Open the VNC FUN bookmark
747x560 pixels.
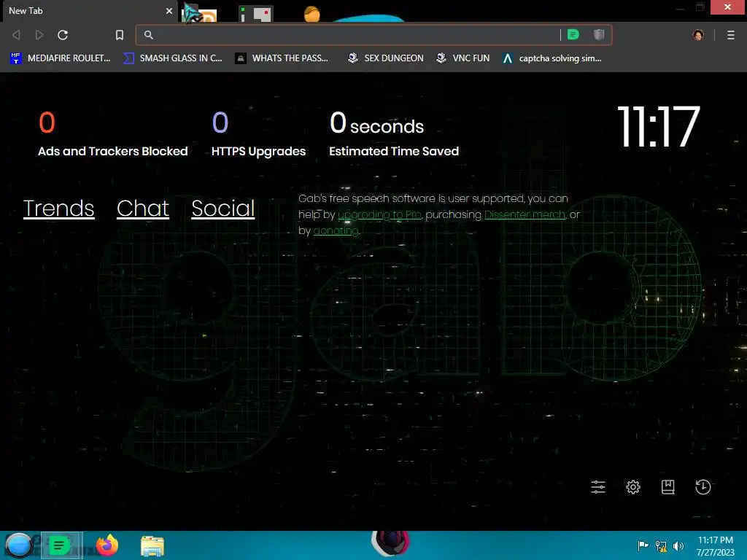pyautogui.click(x=462, y=58)
